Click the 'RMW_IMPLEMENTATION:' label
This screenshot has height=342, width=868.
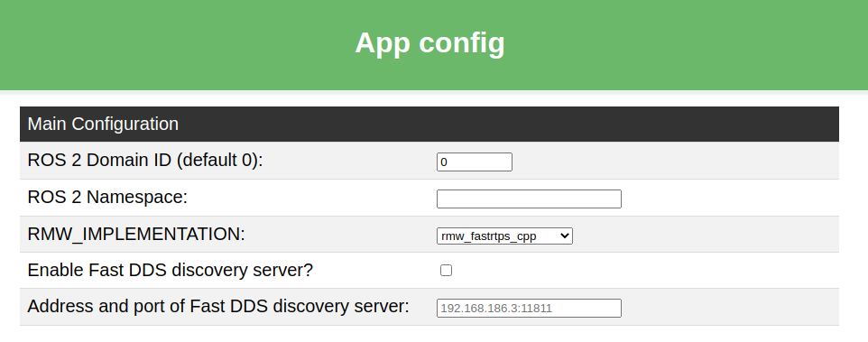coord(136,235)
